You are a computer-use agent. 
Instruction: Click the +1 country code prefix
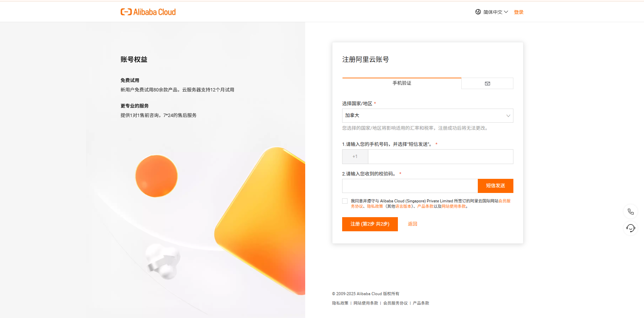point(355,157)
